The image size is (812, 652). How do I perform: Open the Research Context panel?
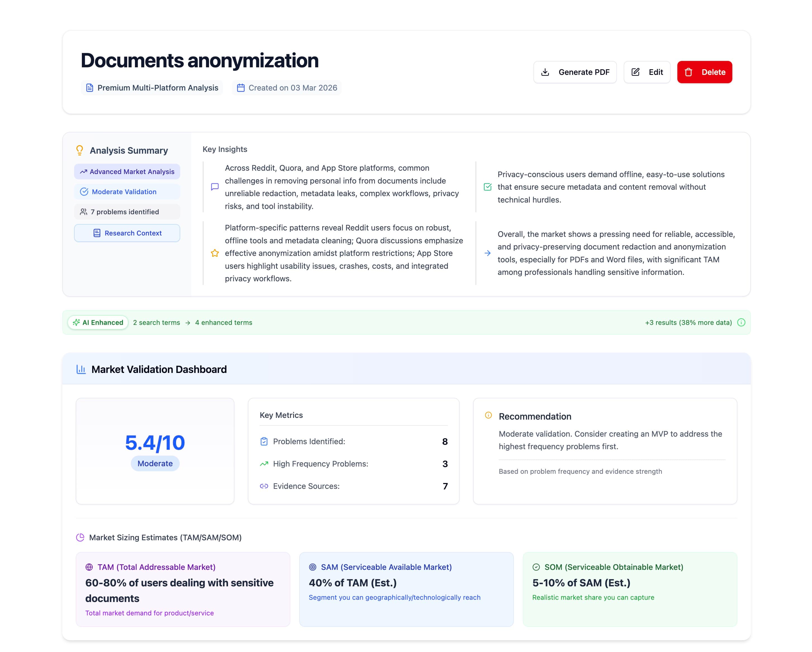[127, 233]
